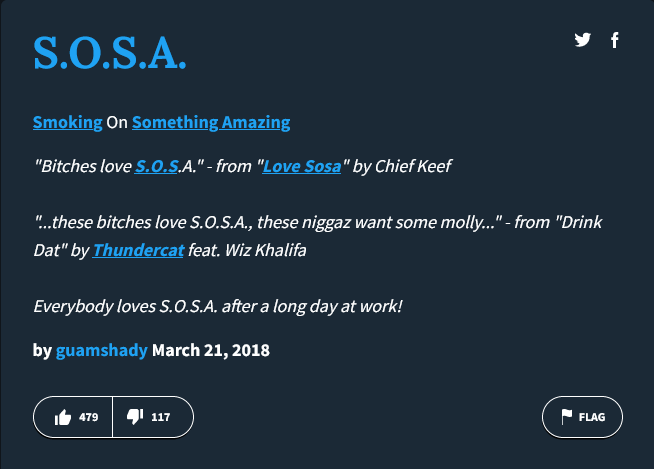
Task: Follow the "Smoking" link
Action: 67,122
